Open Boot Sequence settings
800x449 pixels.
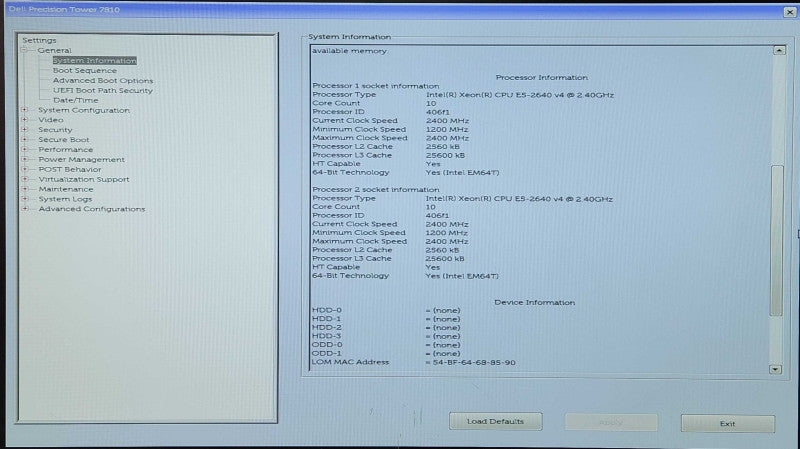point(85,70)
